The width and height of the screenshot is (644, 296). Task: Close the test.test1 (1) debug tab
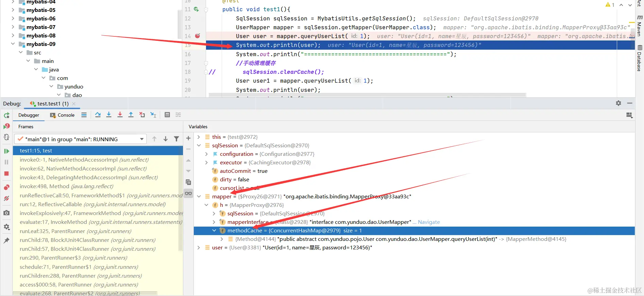coord(74,103)
